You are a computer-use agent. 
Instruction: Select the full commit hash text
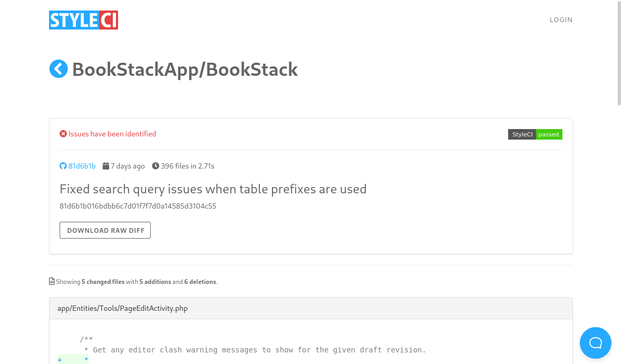click(138, 206)
